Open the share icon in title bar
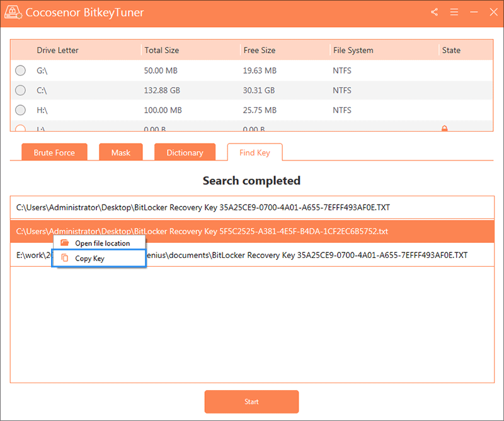 point(434,12)
